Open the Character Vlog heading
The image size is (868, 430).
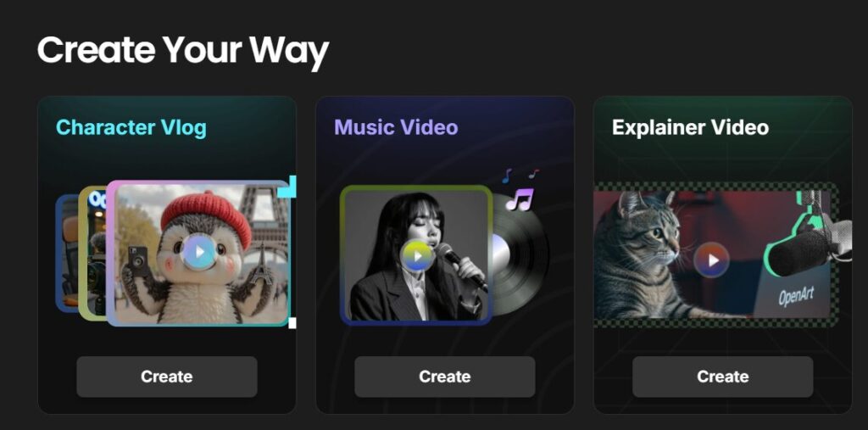(131, 127)
